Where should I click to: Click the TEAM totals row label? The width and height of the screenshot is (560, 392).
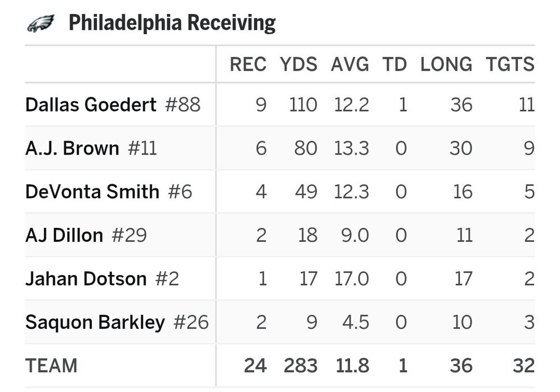coord(52,366)
